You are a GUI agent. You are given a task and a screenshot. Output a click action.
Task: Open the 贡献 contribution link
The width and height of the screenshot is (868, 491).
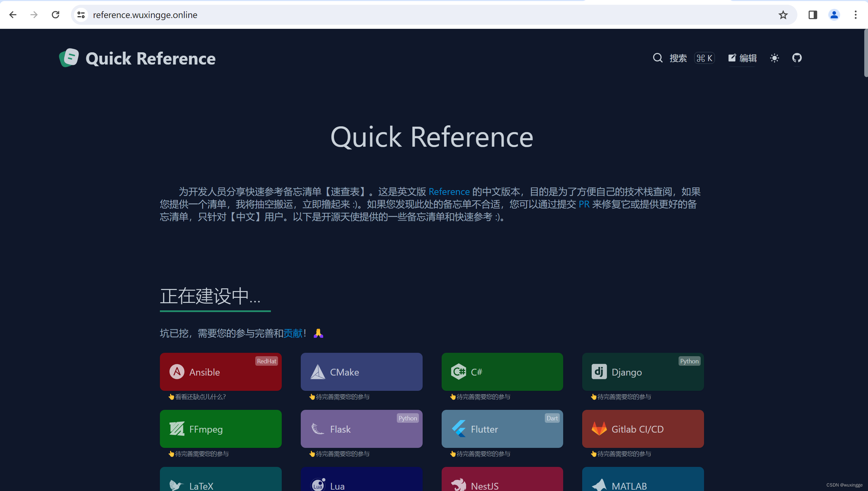[x=293, y=333]
